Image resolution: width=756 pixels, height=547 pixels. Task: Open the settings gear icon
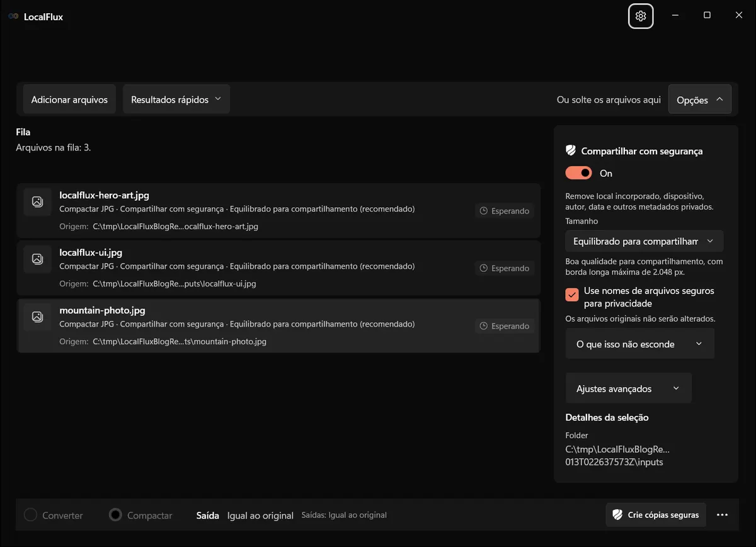641,16
